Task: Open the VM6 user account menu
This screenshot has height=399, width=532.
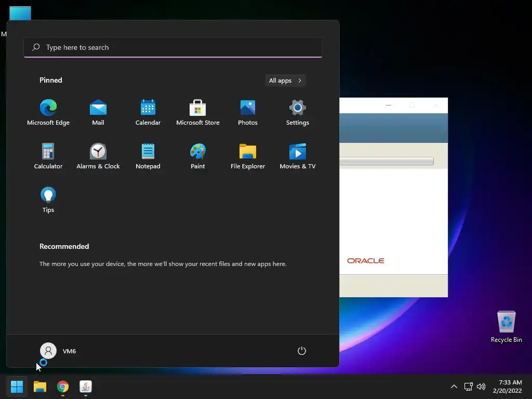Action: click(58, 351)
